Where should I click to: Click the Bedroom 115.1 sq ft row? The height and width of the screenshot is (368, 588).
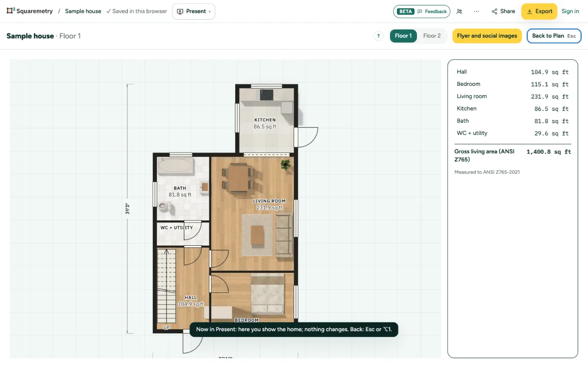(x=513, y=84)
